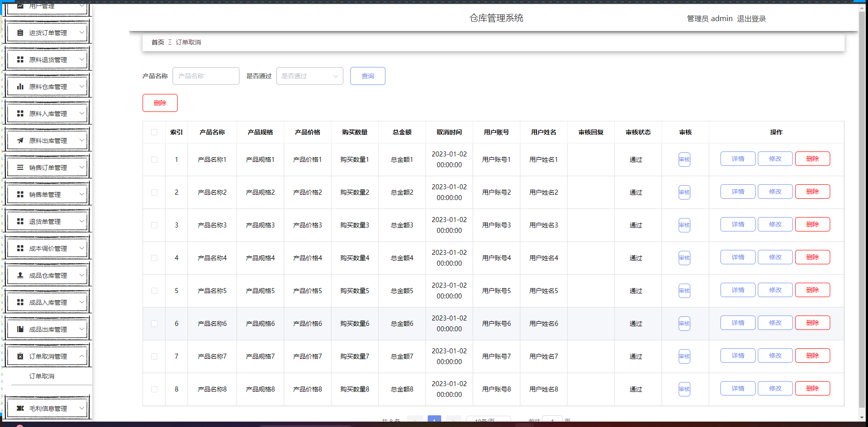
Task: Check the checkbox for 产品名称1 row
Action: tap(154, 160)
